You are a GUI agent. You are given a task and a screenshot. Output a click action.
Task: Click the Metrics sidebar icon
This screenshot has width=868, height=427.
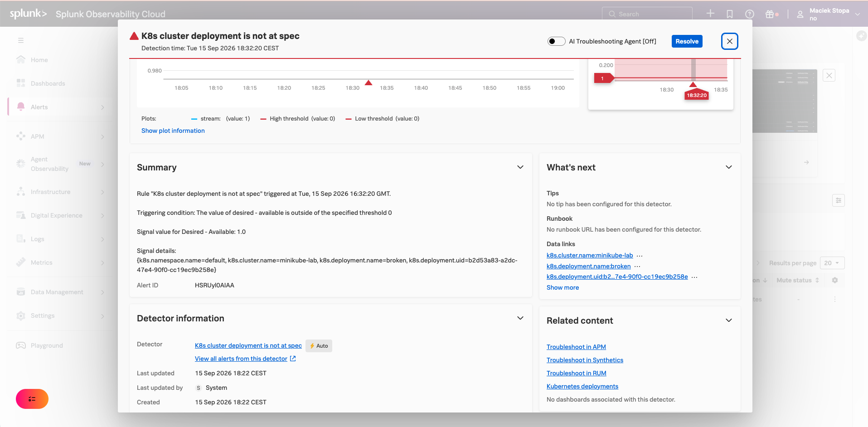pos(21,262)
